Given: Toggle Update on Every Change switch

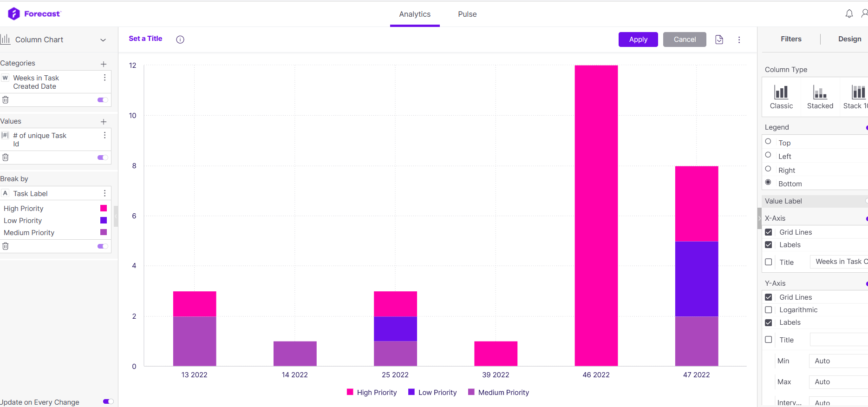Looking at the screenshot, I should coord(108,401).
